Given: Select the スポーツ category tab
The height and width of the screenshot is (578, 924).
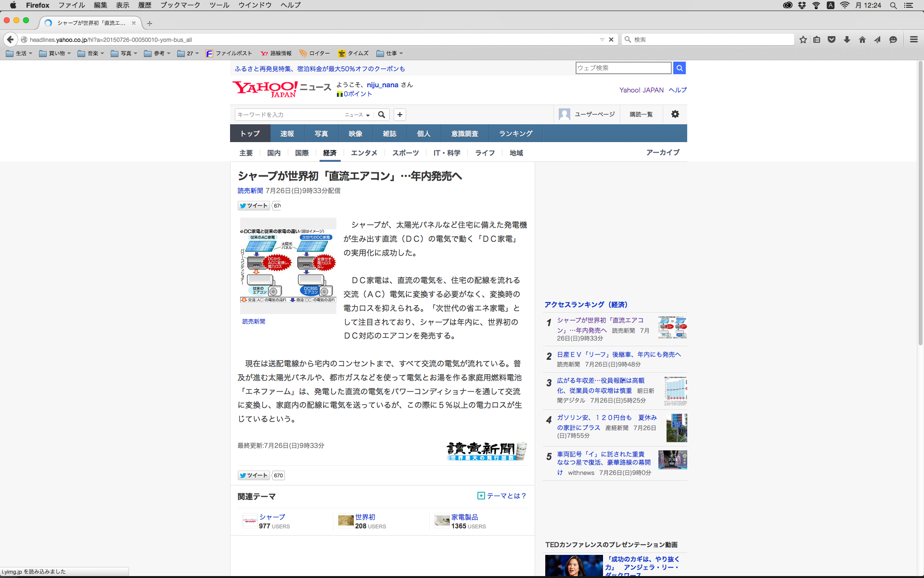Looking at the screenshot, I should 405,153.
